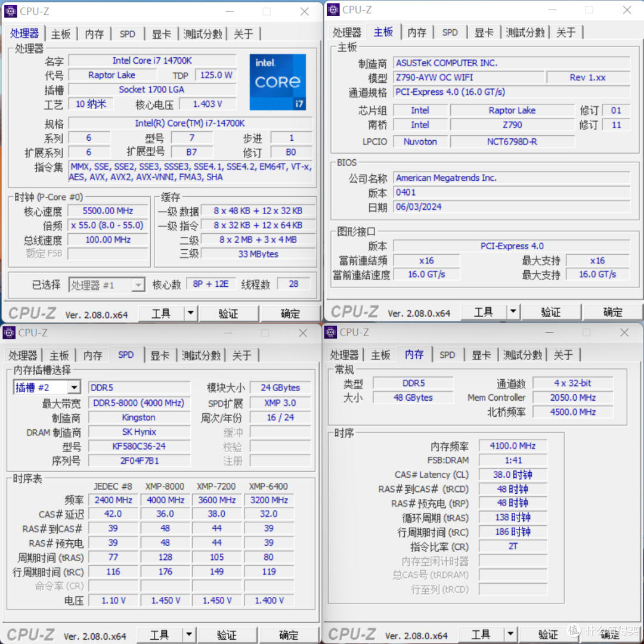This screenshot has width=644, height=644.
Task: Click the 38.0 时钟 CAS latency value
Action: pos(513,475)
